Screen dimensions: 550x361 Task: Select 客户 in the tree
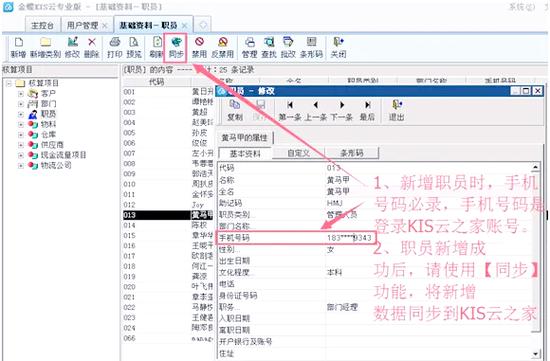tap(48, 94)
